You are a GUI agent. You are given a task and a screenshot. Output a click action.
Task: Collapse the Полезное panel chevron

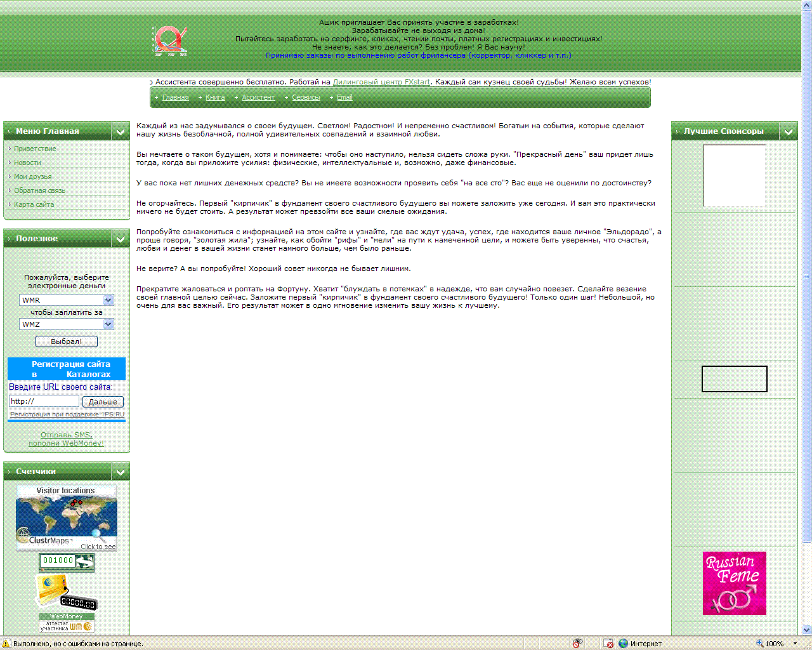121,239
